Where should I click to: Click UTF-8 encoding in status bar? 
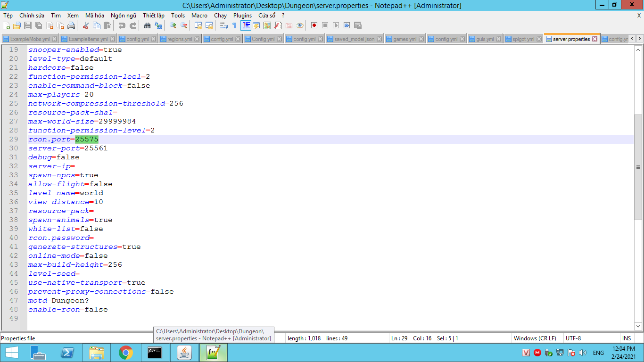[x=573, y=338]
